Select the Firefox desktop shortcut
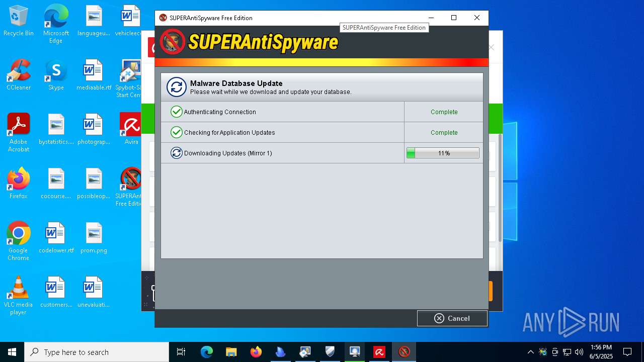Image resolution: width=644 pixels, height=362 pixels. tap(19, 184)
